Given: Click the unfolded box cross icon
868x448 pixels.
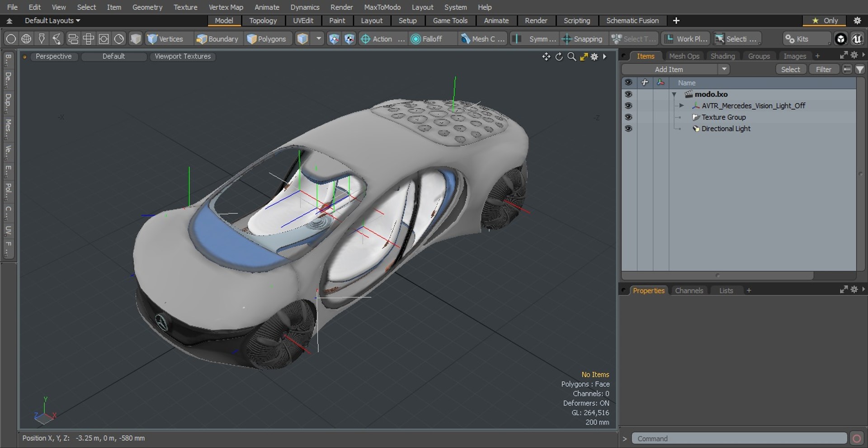Looking at the screenshot, I should click(88, 39).
